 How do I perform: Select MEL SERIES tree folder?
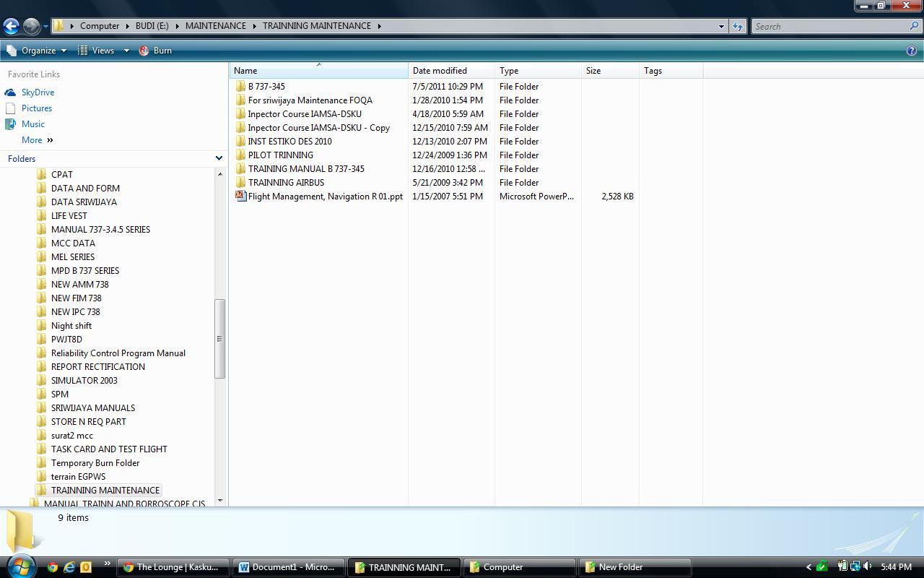tap(72, 257)
